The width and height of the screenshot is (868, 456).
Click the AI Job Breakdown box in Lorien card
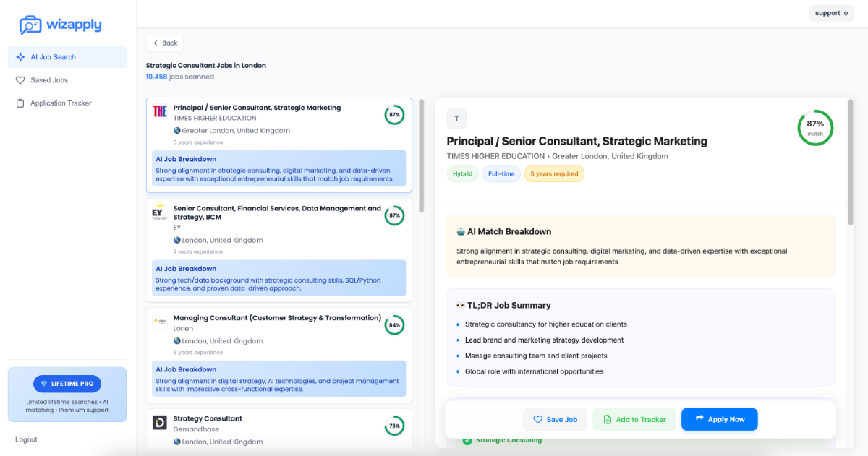(x=279, y=379)
